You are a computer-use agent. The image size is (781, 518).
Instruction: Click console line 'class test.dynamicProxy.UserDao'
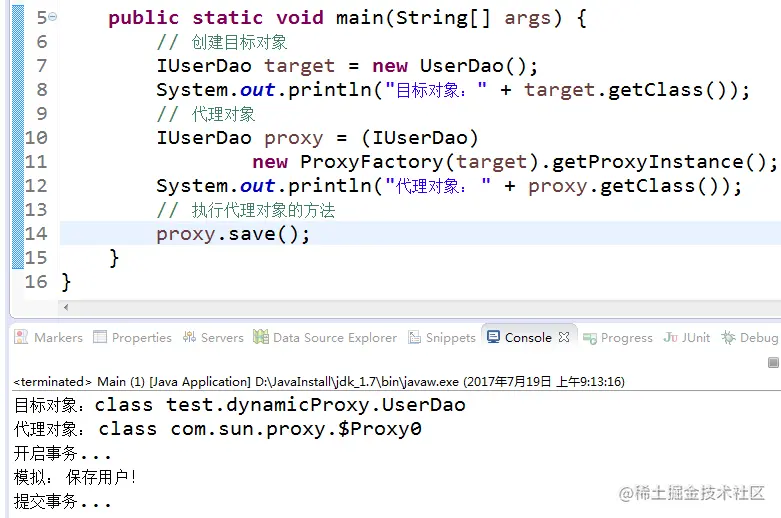coord(280,404)
